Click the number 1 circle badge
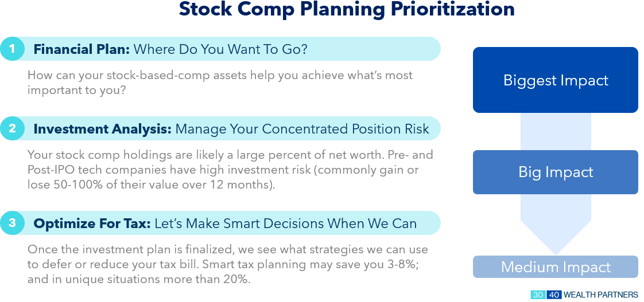The height and width of the screenshot is (302, 644). click(x=12, y=49)
